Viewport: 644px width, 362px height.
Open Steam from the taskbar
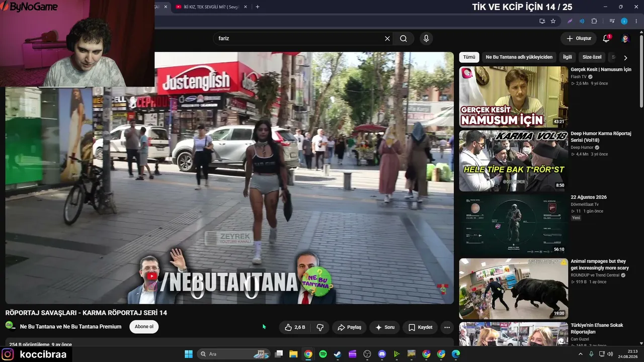point(338,354)
